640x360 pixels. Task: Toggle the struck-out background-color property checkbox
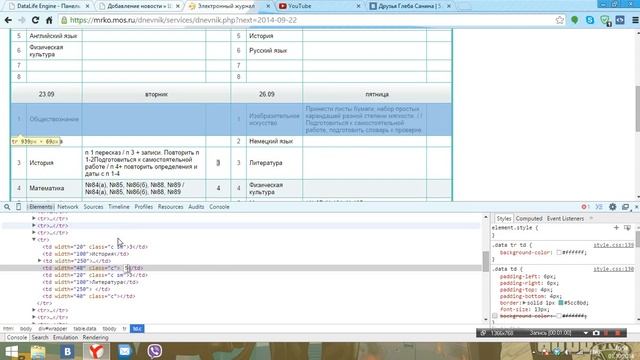pos(495,316)
